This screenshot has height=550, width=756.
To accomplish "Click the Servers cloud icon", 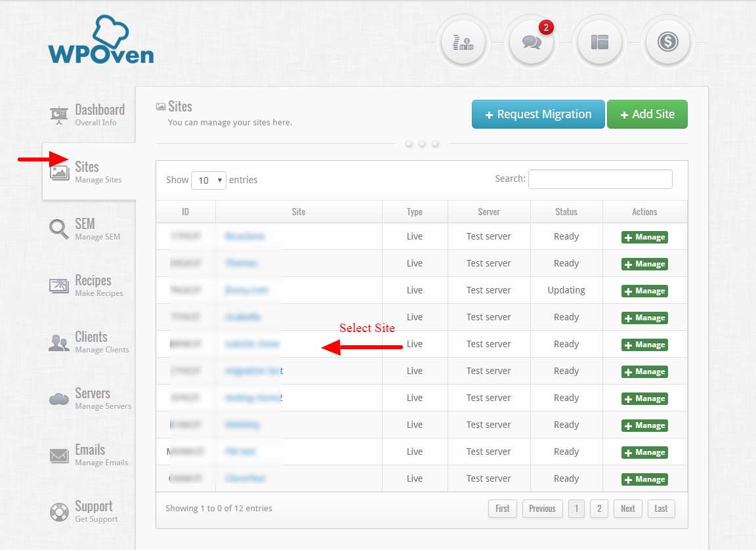I will point(59,399).
